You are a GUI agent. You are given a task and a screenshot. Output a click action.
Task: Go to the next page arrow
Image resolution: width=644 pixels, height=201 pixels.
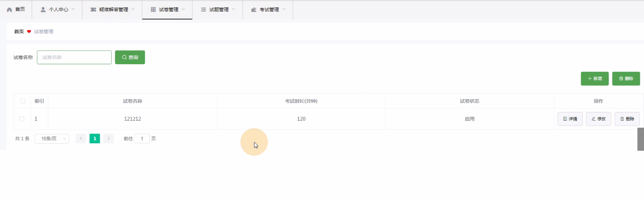pos(108,139)
